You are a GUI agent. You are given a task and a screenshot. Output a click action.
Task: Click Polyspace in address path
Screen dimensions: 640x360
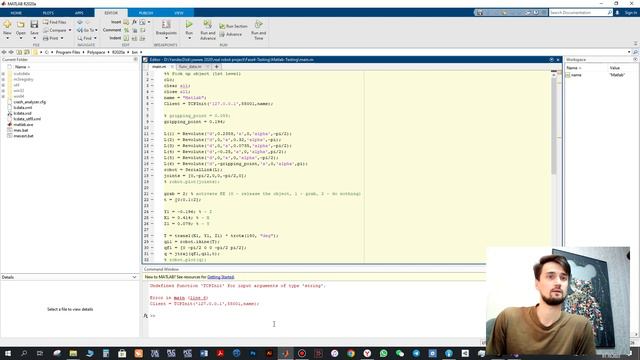click(x=96, y=52)
